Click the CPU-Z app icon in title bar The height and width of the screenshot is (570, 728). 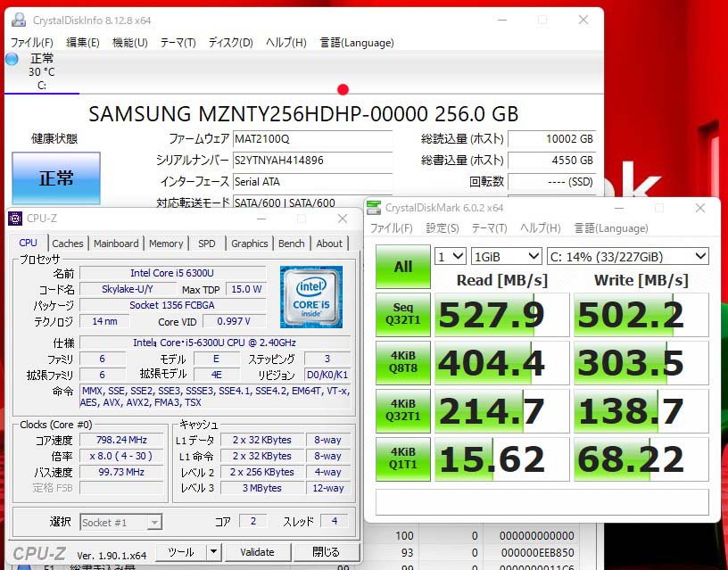(15, 219)
